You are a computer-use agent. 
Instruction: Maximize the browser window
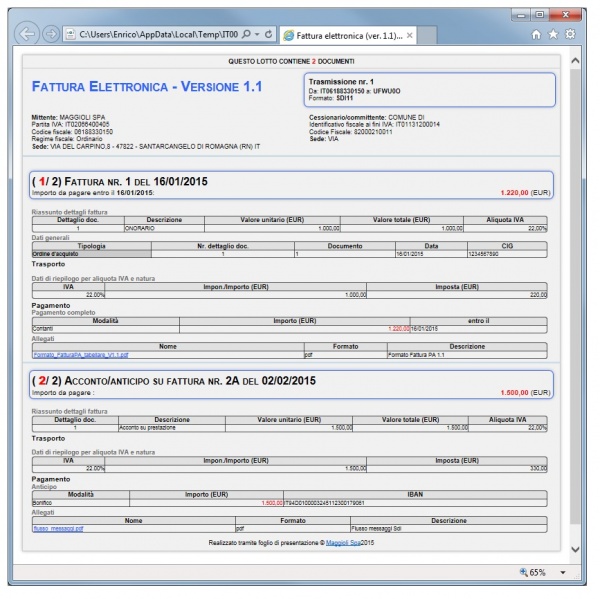point(540,15)
